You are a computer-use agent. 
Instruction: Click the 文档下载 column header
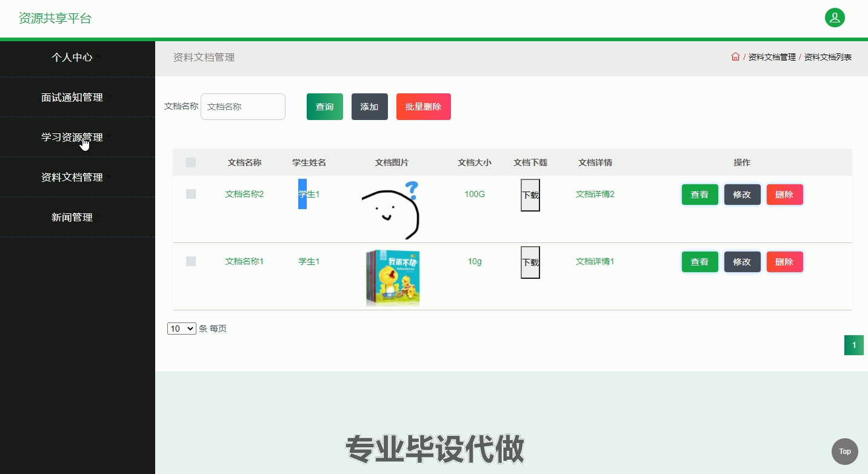tap(530, 162)
